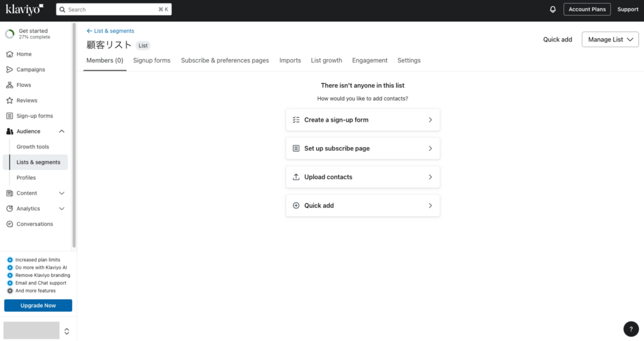Click the Klaviyo logo
This screenshot has height=341, width=644.
(x=25, y=9)
